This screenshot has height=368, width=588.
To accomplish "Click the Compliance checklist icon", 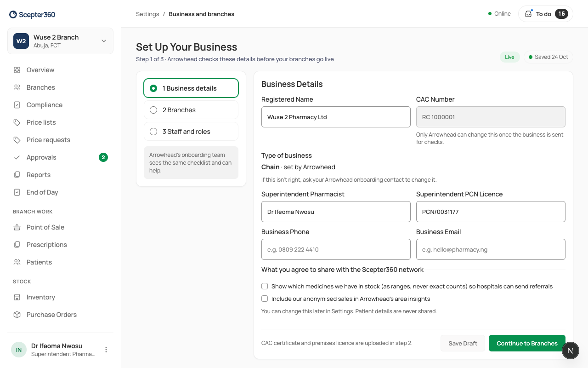I will point(17,105).
